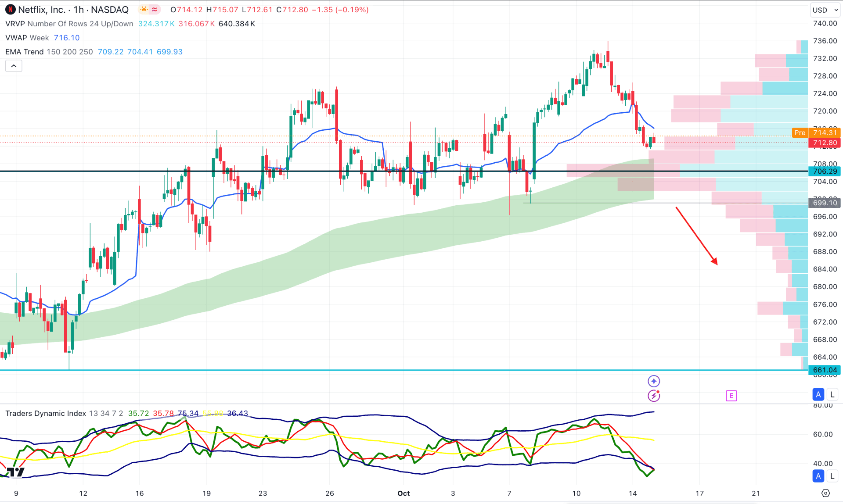The image size is (843, 504).
Task: Click the 661.04 cyan line price label
Action: (824, 370)
